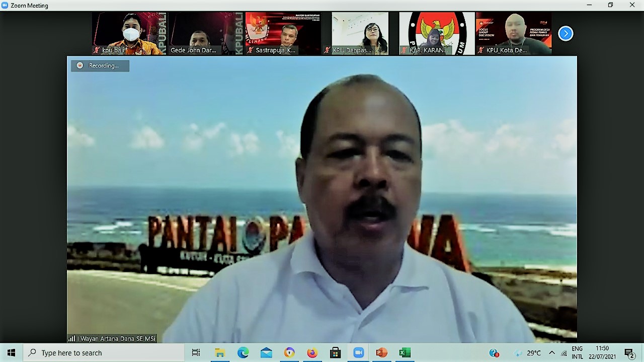
Task: Open the Windows Start menu
Action: 11,353
